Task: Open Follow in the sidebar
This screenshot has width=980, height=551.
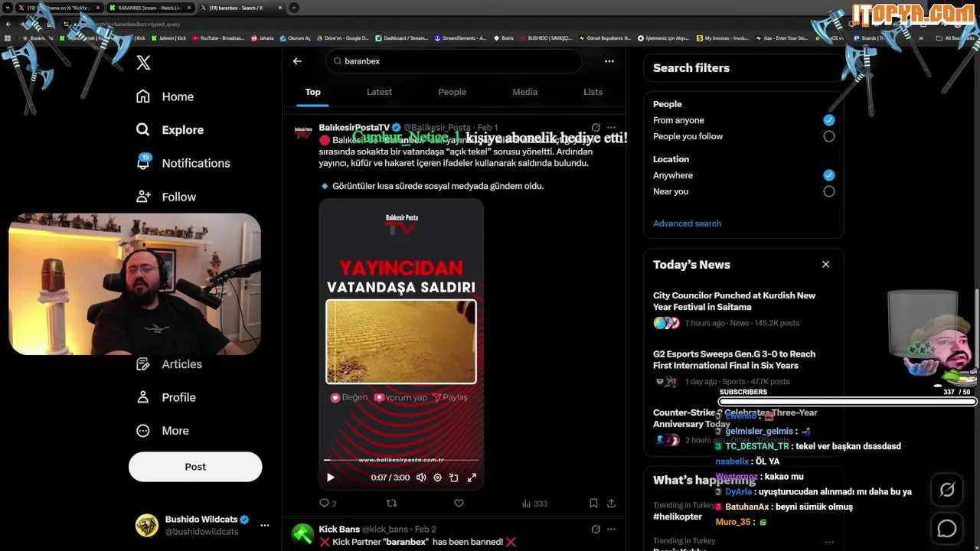Action: (x=165, y=197)
